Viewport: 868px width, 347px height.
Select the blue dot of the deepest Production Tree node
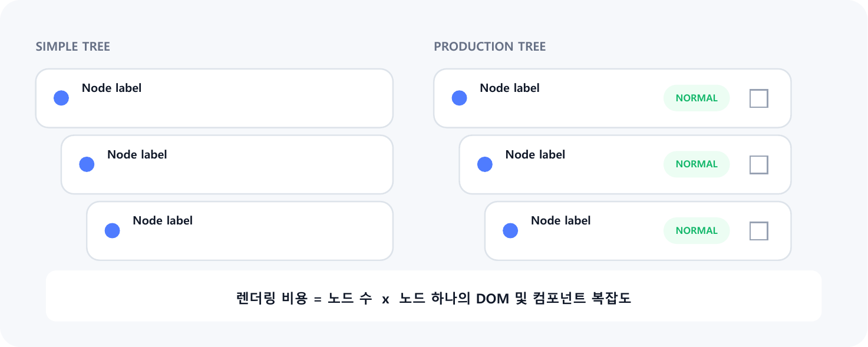click(x=510, y=230)
